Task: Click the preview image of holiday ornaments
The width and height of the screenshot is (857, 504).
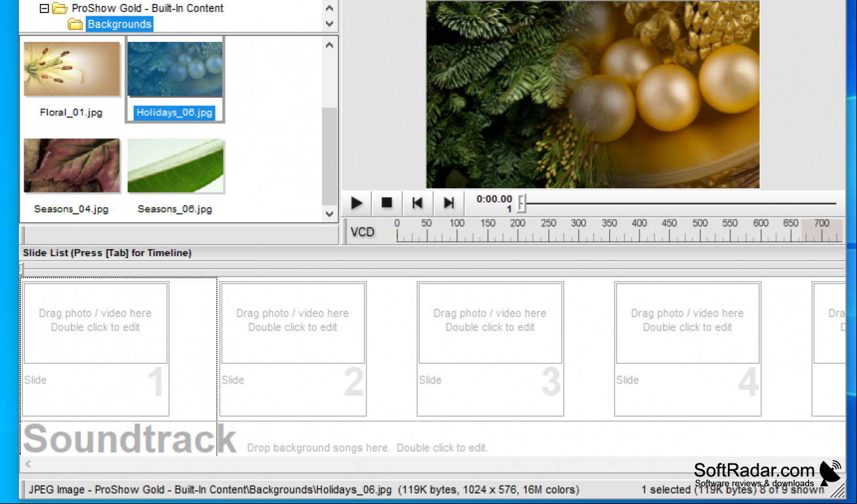Action: click(x=593, y=94)
